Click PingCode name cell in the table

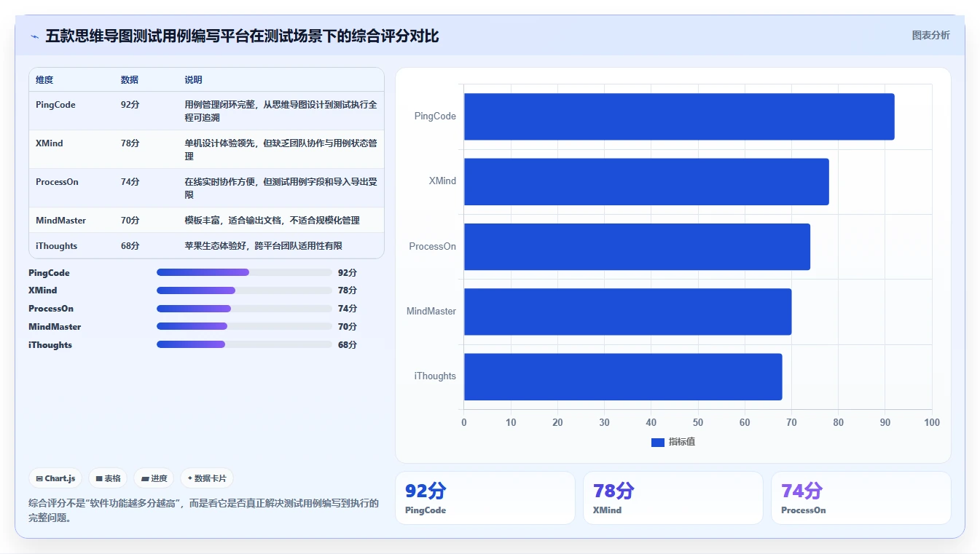[55, 105]
